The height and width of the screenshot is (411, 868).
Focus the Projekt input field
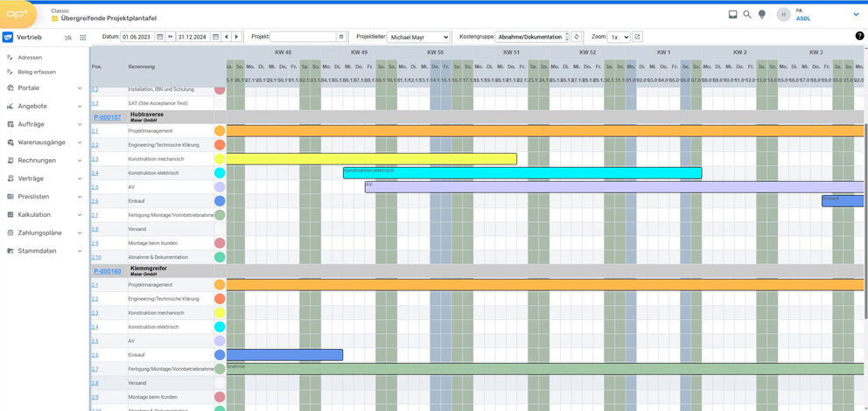[x=304, y=37]
